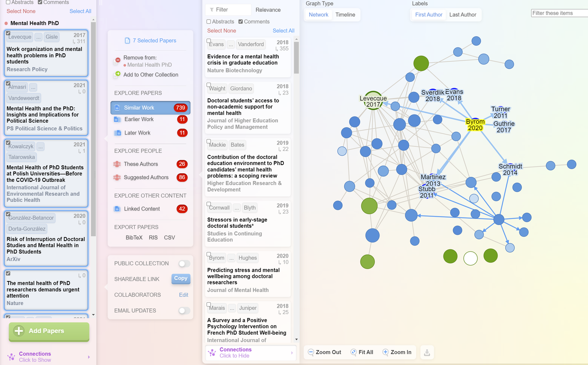Click the Similar Work document icon

(117, 108)
